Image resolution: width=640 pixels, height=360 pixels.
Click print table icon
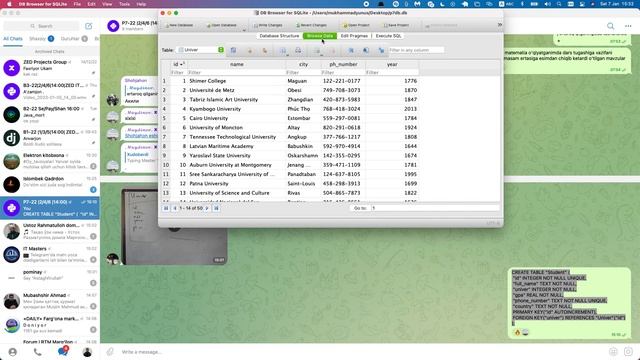coord(298,50)
